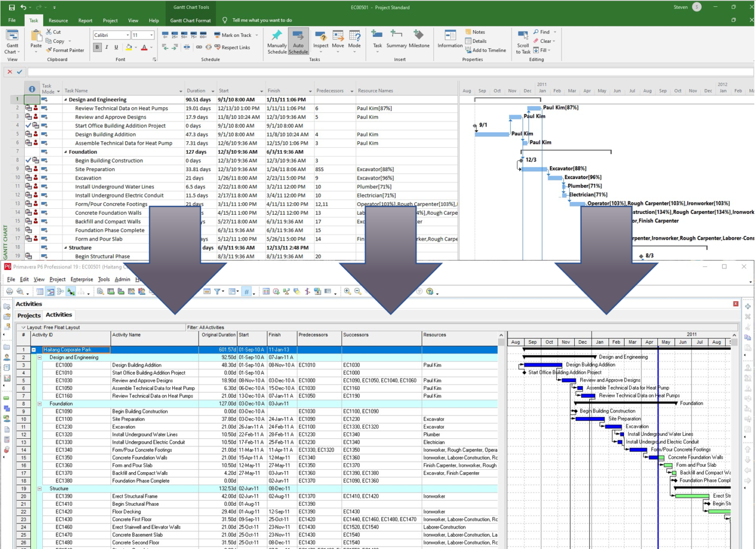Toggle underline formatting

[116, 47]
